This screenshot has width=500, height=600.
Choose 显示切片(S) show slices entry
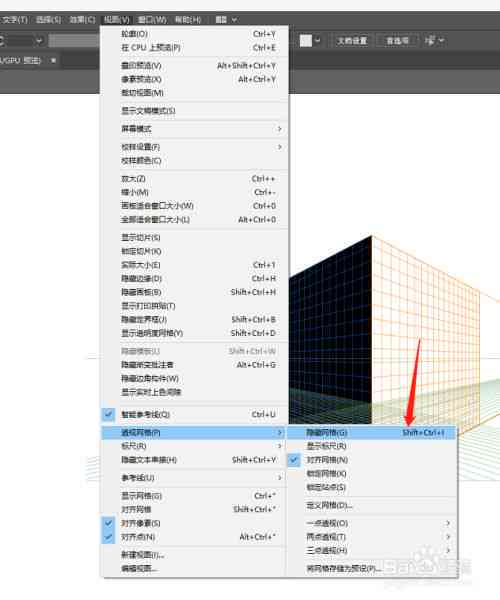pyautogui.click(x=194, y=238)
